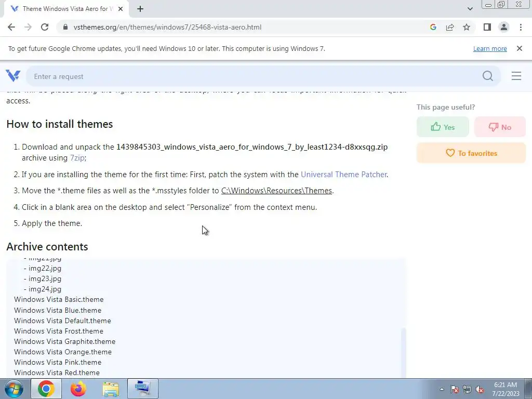
Task: Click the forward navigation arrow
Action: [x=28, y=27]
